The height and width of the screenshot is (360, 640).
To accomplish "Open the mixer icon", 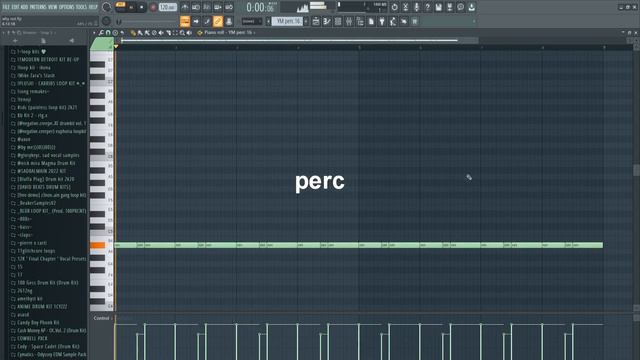I will pos(349,21).
